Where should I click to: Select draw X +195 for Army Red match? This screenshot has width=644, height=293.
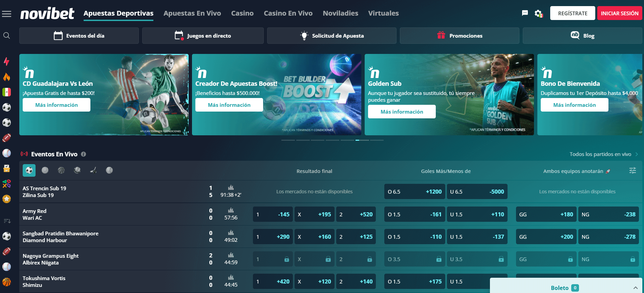click(x=315, y=214)
